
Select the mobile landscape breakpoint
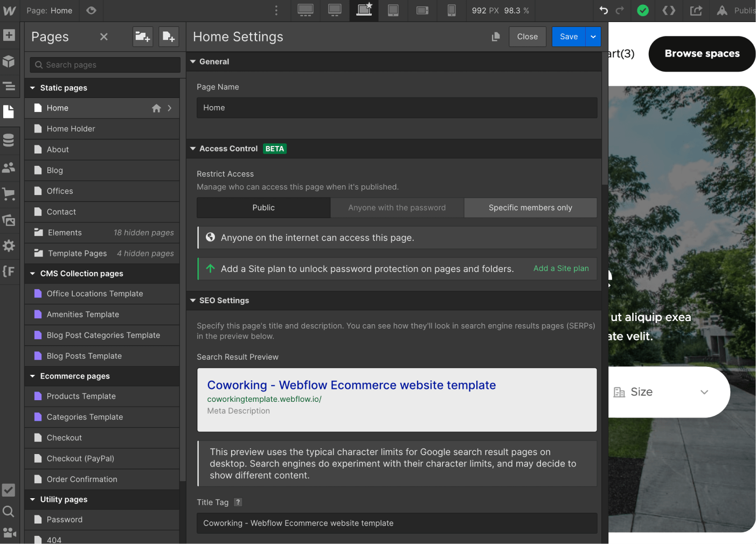(422, 10)
